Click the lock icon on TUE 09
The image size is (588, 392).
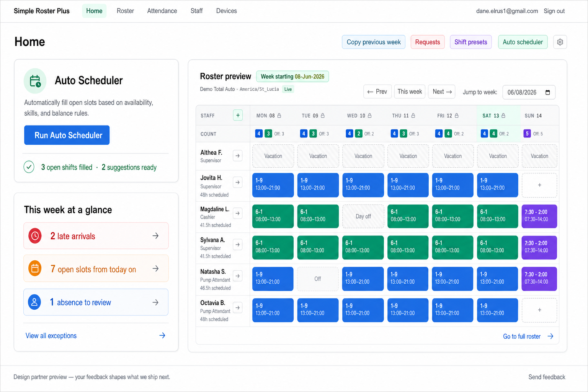323,116
